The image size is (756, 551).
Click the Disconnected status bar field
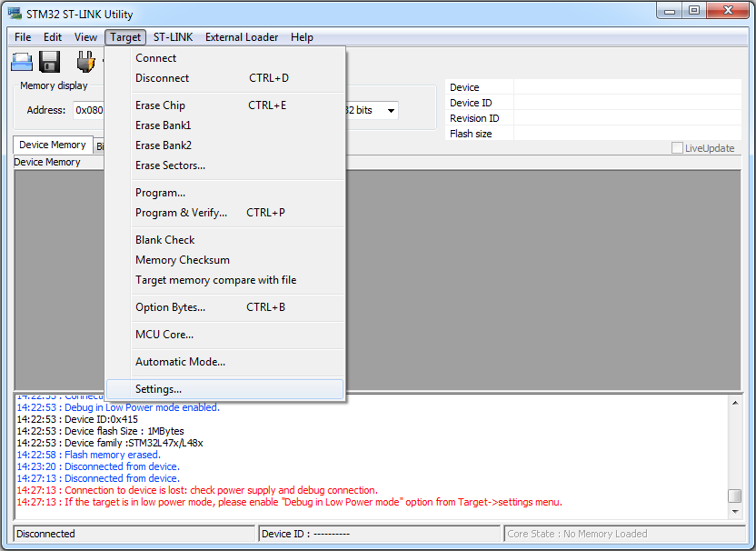point(134,534)
